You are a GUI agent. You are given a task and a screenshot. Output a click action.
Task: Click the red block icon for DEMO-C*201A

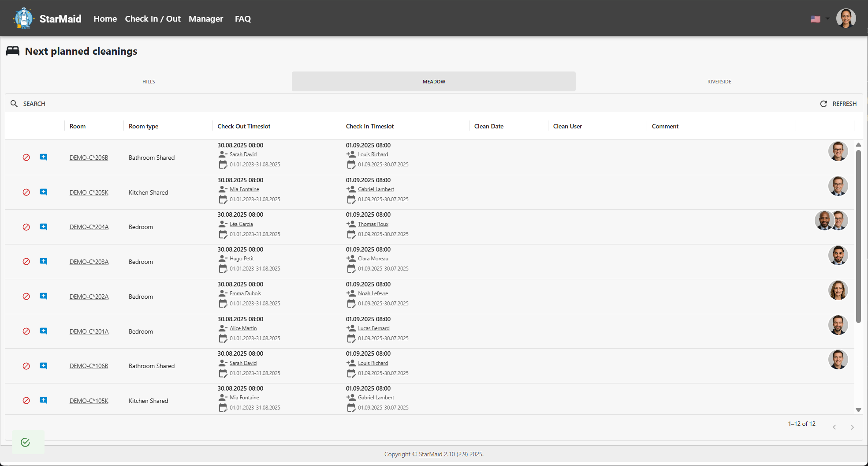[x=26, y=331]
